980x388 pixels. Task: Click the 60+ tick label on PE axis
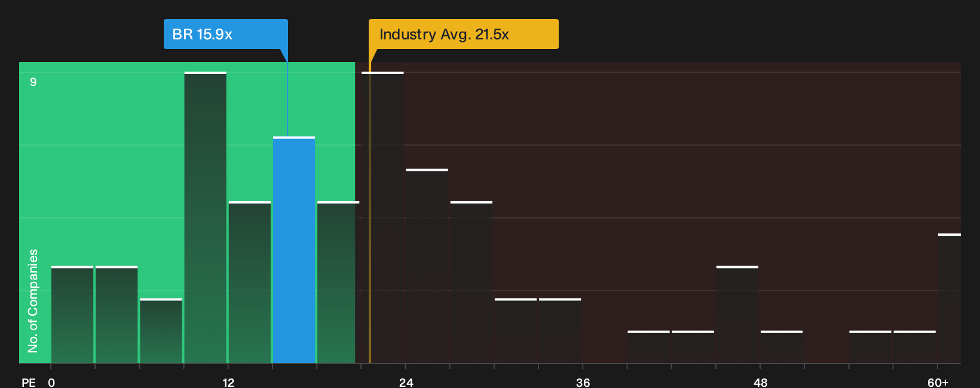tap(938, 382)
